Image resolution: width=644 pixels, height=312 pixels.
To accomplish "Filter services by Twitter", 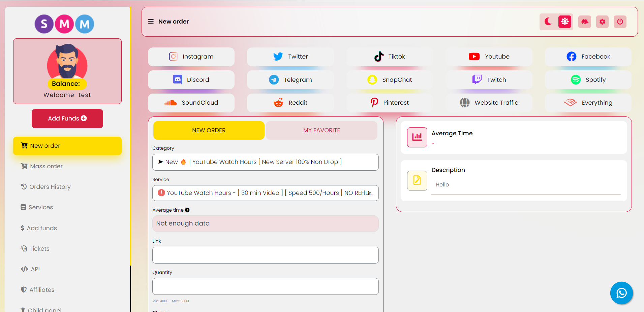I will pos(290,57).
